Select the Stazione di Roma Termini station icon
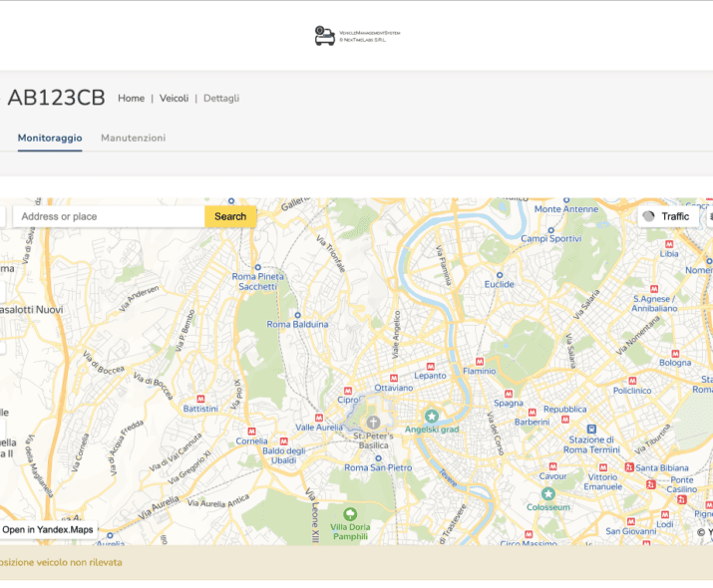Image resolution: width=713 pixels, height=588 pixels. (x=591, y=429)
